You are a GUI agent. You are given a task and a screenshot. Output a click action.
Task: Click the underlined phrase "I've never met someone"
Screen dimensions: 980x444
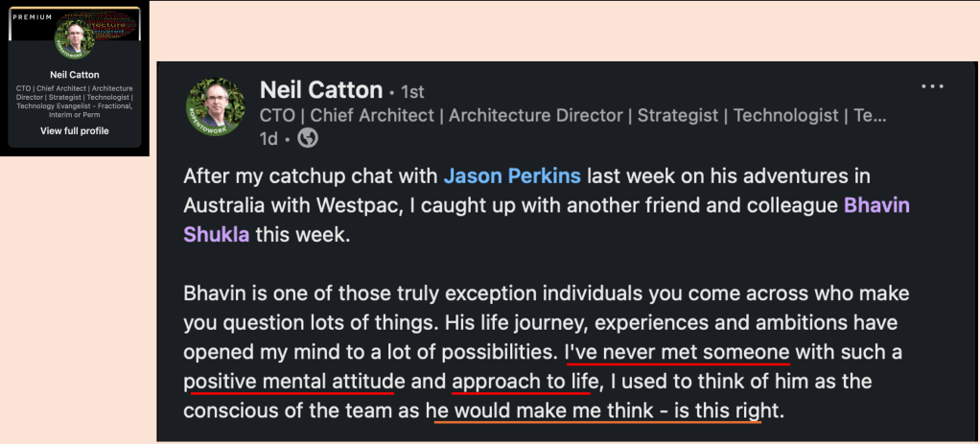click(x=677, y=351)
